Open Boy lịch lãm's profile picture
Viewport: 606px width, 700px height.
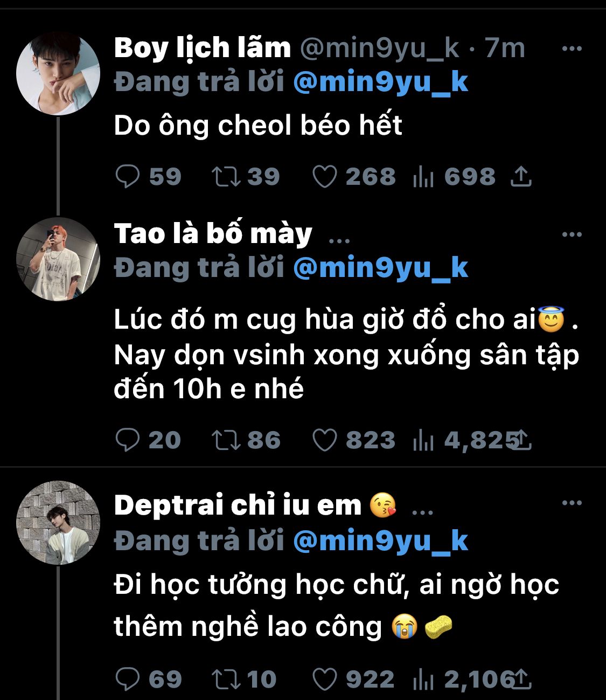[x=58, y=73]
